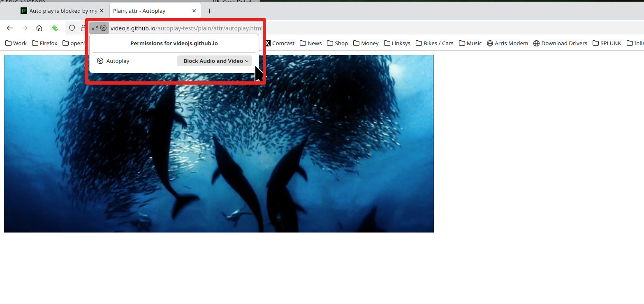Screen dimensions: 644x304
Task: Click the Permissions for videojs.github.io heading
Action: (174, 43)
